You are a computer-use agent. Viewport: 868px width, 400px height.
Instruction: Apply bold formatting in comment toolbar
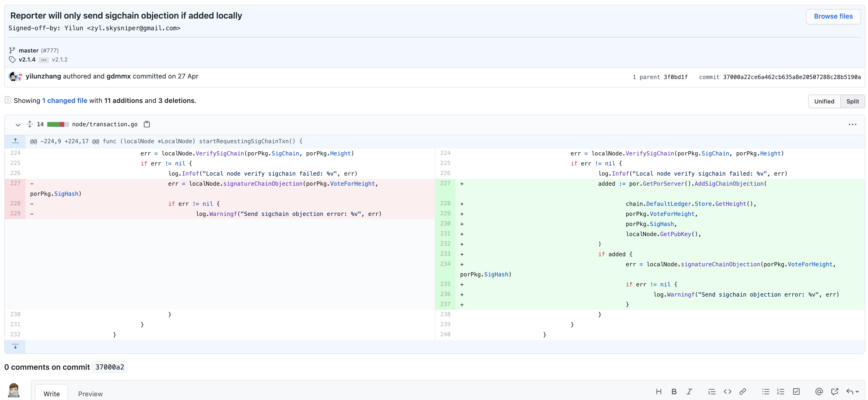pyautogui.click(x=674, y=392)
